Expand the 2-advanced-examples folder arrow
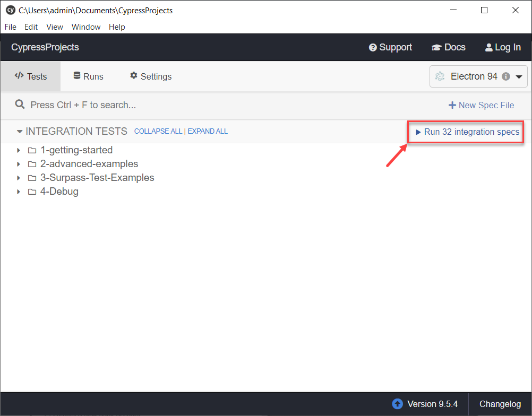The width and height of the screenshot is (532, 416). coord(19,164)
